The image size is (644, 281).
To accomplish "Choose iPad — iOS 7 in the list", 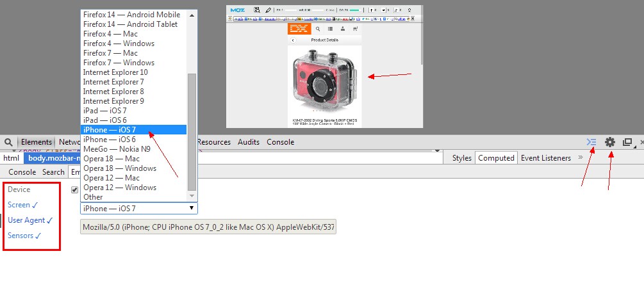I will (104, 111).
